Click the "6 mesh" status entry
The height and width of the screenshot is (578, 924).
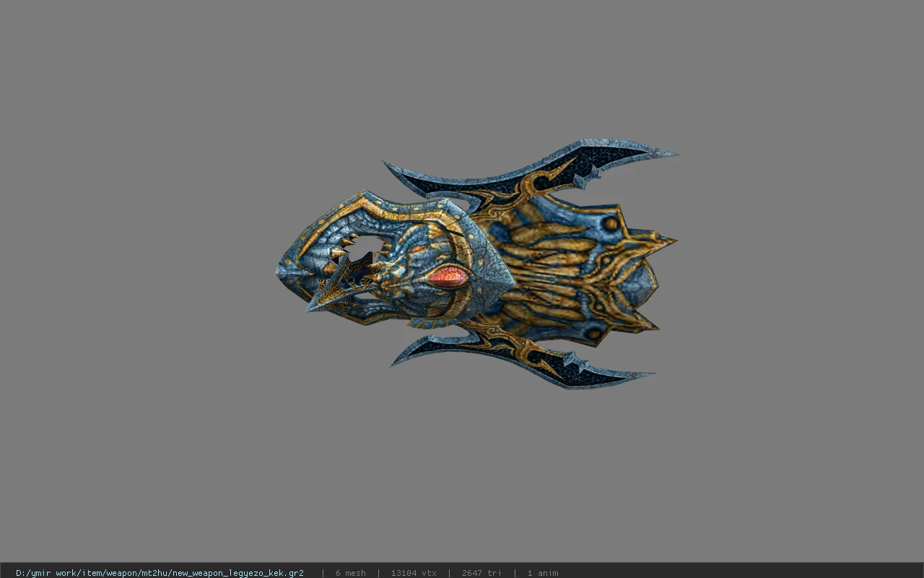[350, 573]
